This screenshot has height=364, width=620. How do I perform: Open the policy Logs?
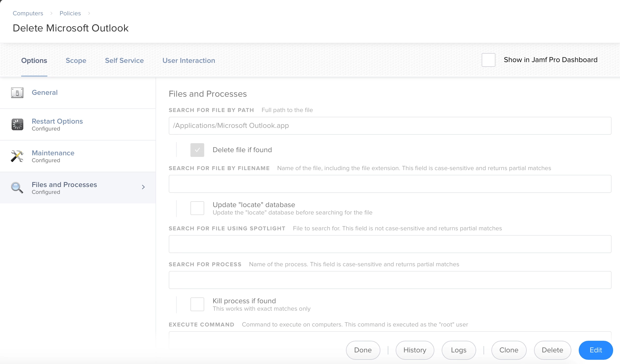[x=459, y=350]
